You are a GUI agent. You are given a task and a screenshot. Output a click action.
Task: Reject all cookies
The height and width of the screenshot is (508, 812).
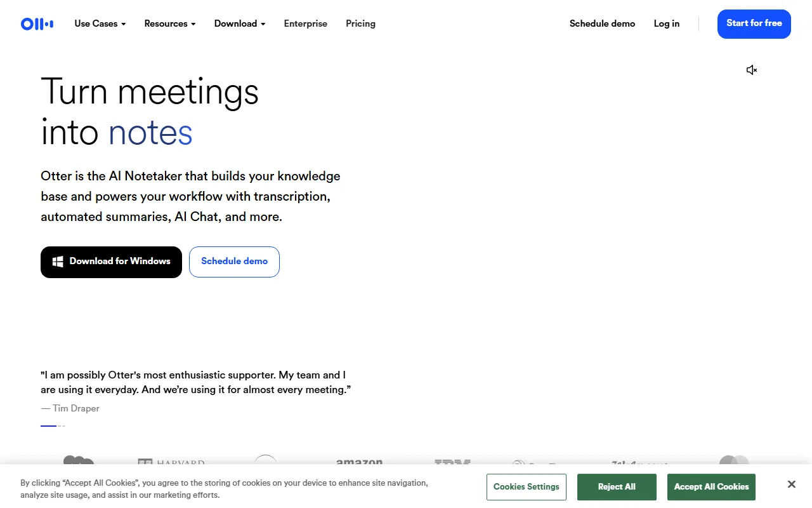[616, 487]
